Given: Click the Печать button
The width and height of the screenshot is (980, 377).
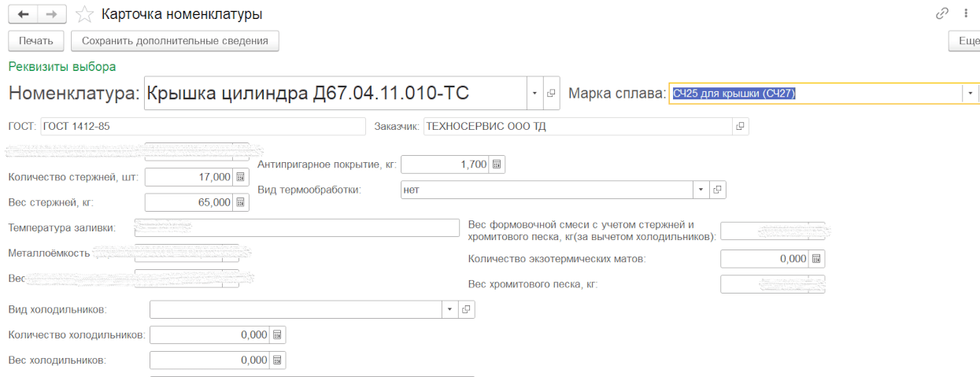Looking at the screenshot, I should click(x=36, y=41).
